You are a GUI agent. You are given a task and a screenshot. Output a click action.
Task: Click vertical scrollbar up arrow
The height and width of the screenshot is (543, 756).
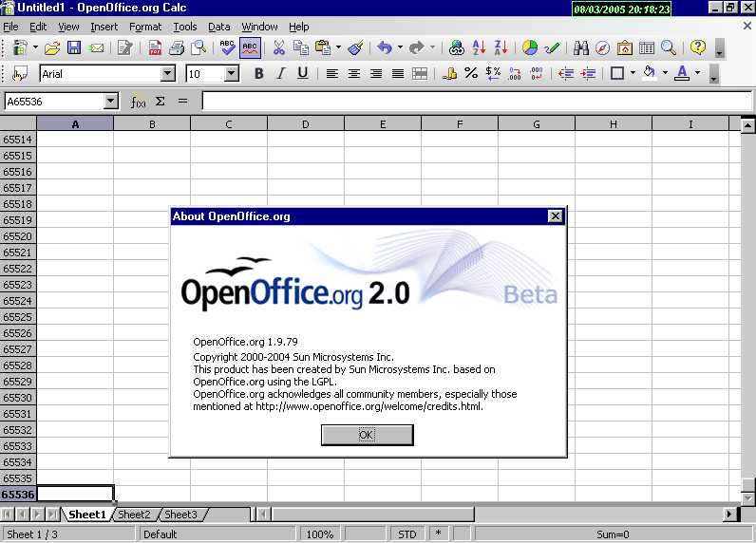[x=747, y=125]
